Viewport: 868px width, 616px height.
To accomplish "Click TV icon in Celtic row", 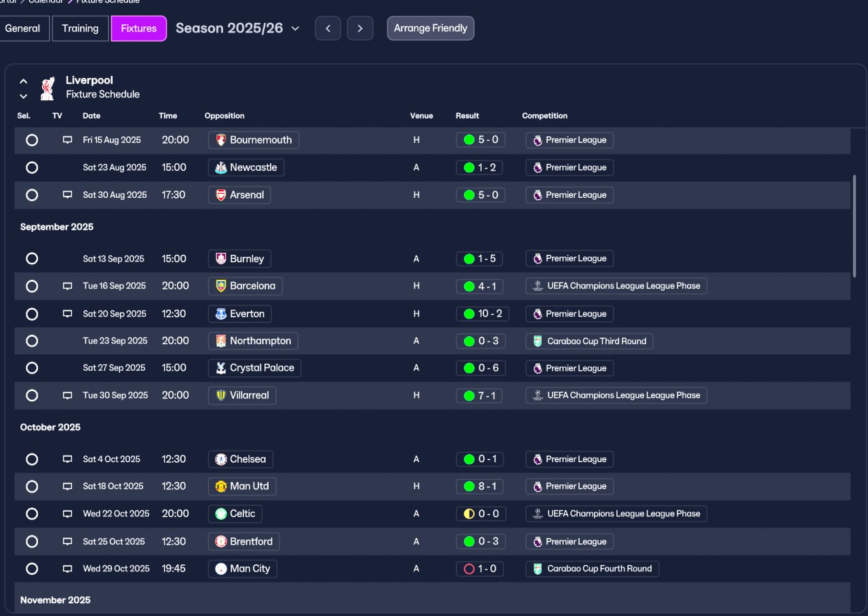I will [67, 514].
